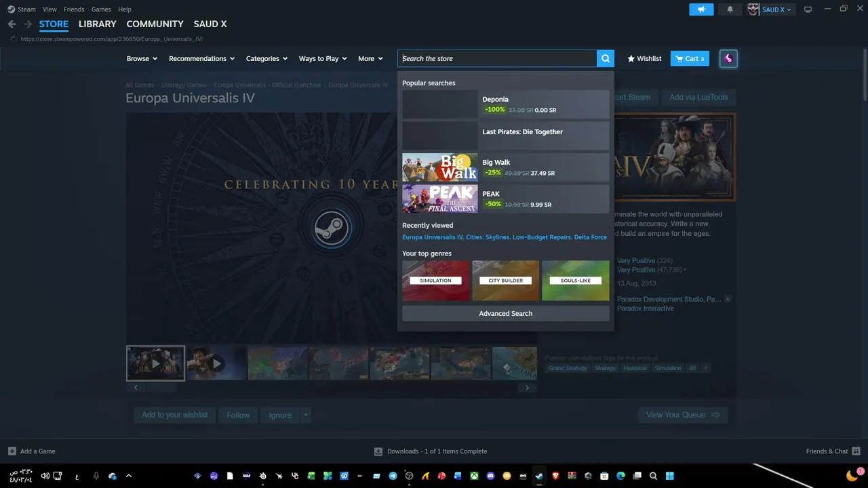Open the Categories dropdown

[267, 58]
